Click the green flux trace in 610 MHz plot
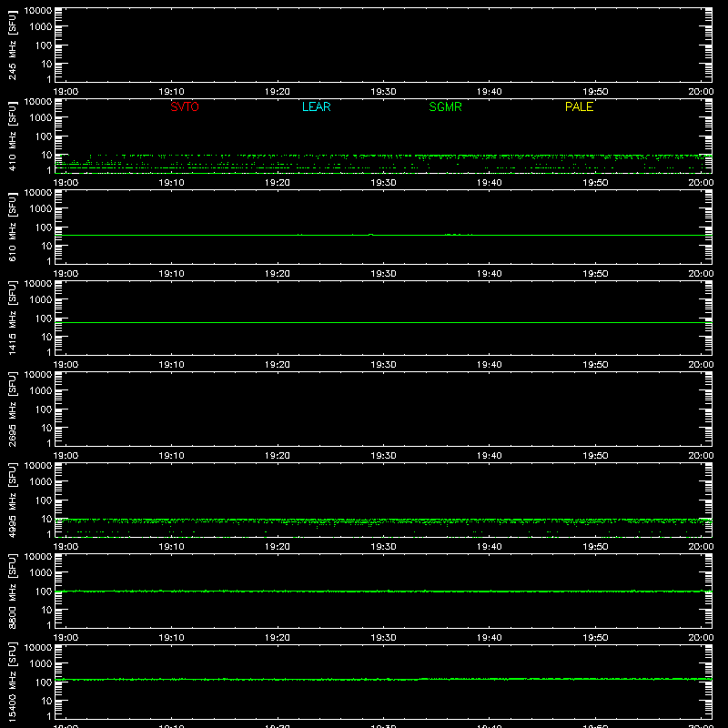 pyautogui.click(x=383, y=235)
